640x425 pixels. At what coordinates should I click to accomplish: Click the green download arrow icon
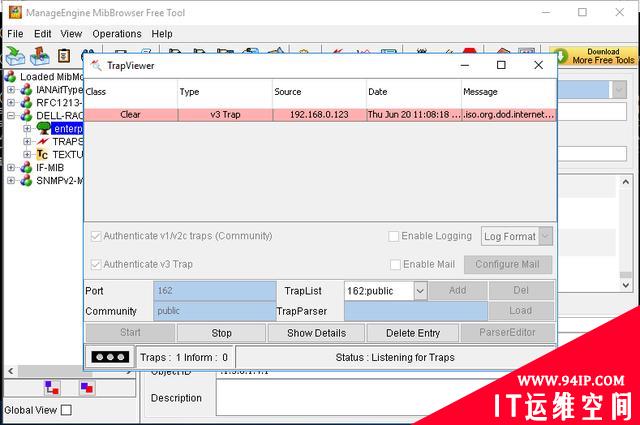pyautogui.click(x=560, y=56)
